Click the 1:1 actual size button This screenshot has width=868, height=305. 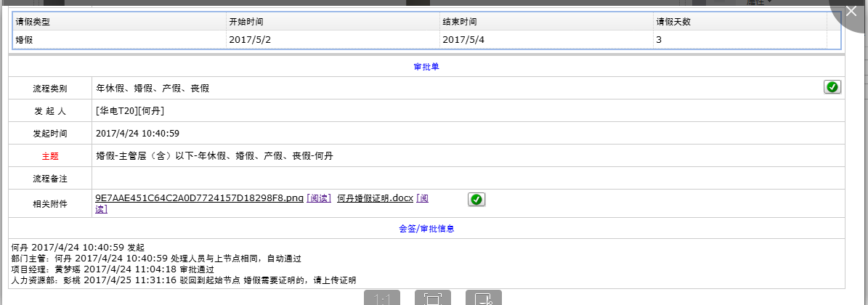(381, 298)
